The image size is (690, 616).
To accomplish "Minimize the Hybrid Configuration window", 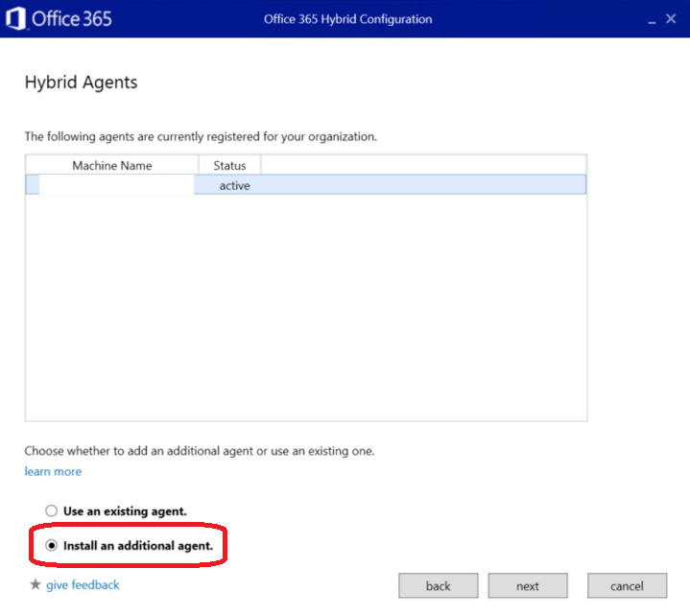I will click(x=647, y=19).
